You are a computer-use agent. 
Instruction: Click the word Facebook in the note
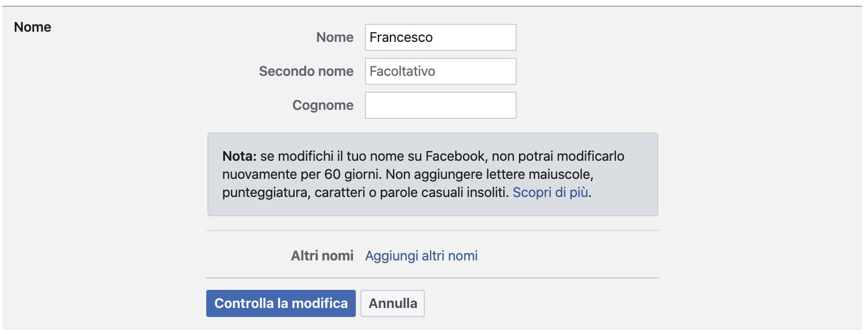[453, 156]
